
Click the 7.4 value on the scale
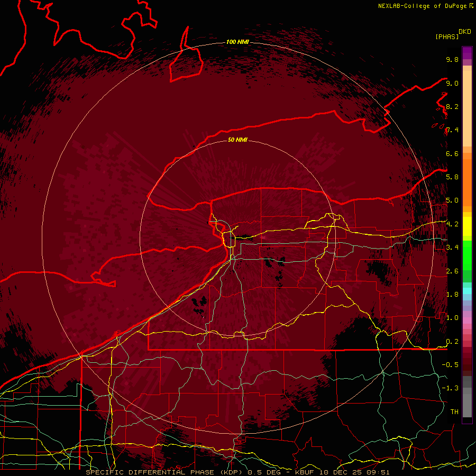(452, 130)
